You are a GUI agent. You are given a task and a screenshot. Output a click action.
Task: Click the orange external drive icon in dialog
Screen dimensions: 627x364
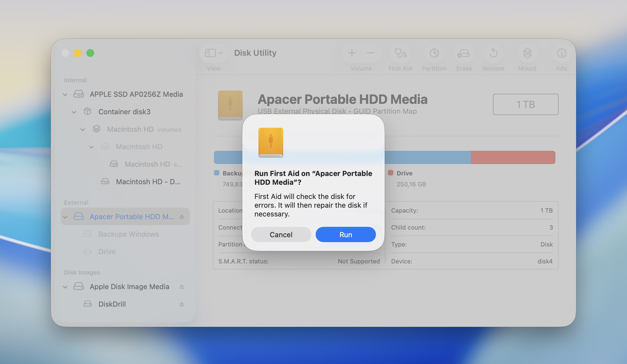(x=271, y=143)
